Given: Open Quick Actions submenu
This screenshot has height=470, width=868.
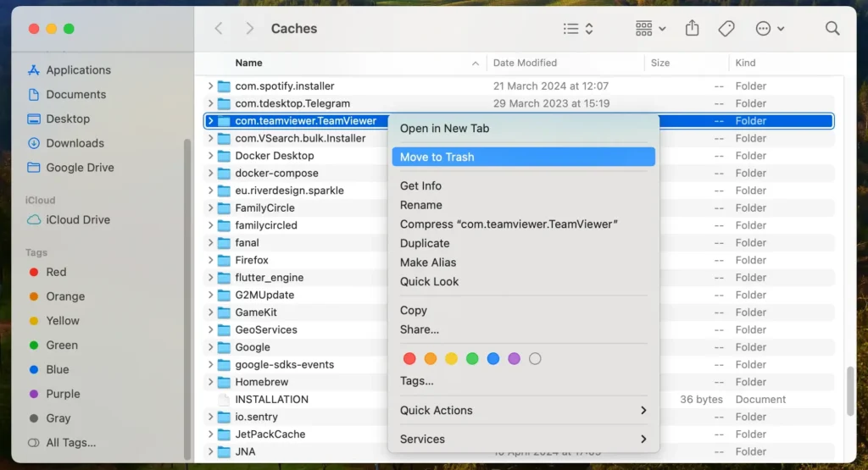Looking at the screenshot, I should pyautogui.click(x=523, y=410).
